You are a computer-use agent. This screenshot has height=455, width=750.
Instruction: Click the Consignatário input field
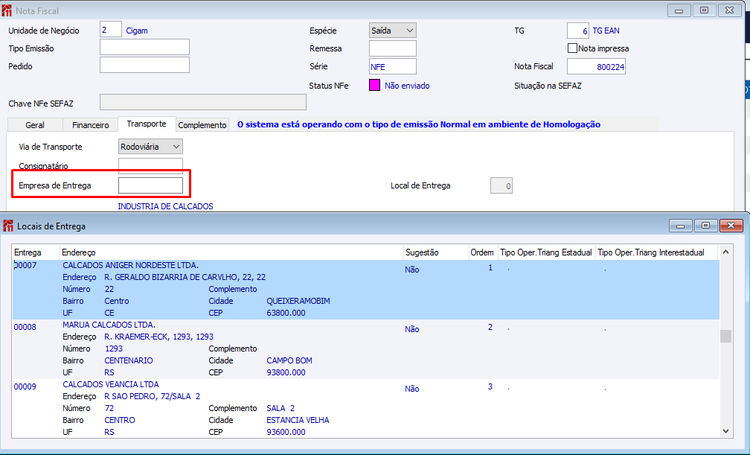[150, 166]
